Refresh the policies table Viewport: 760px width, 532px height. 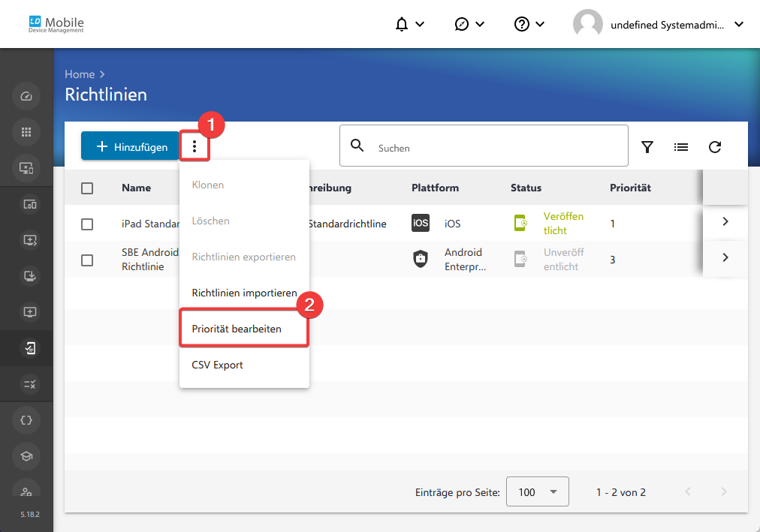715,146
